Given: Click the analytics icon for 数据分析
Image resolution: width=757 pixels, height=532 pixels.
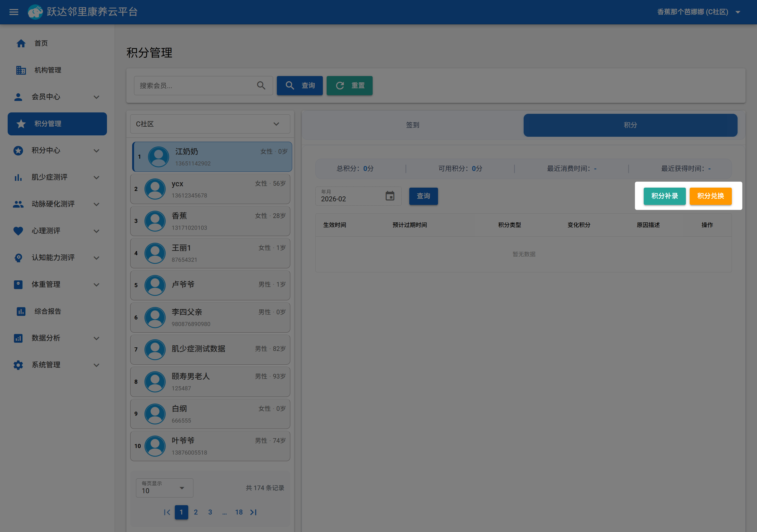Looking at the screenshot, I should point(18,338).
